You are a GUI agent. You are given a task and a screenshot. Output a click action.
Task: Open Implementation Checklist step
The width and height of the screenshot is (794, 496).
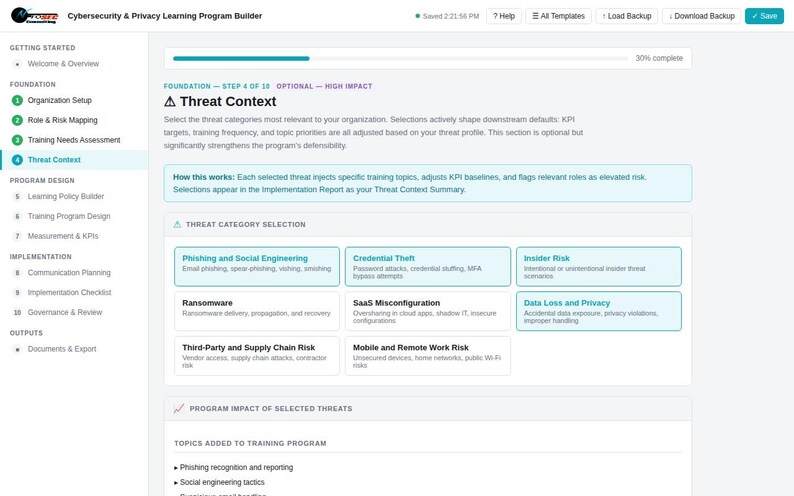(74, 293)
